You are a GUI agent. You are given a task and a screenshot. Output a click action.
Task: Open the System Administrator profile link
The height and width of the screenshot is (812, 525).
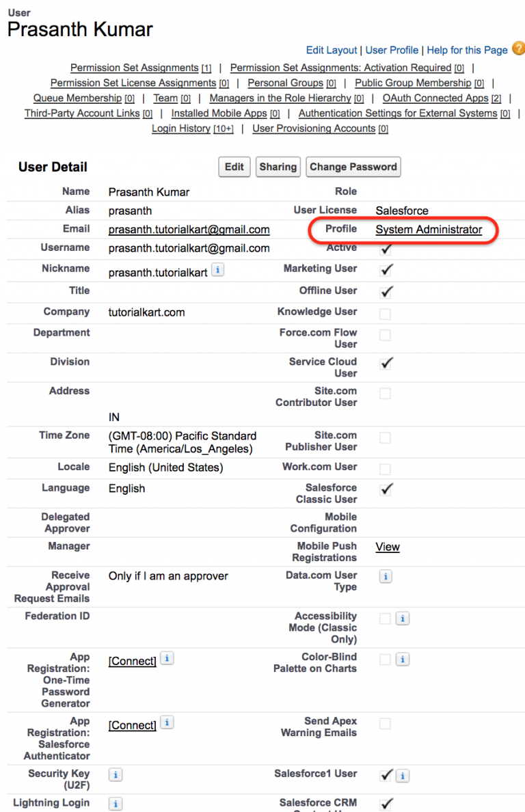click(429, 230)
